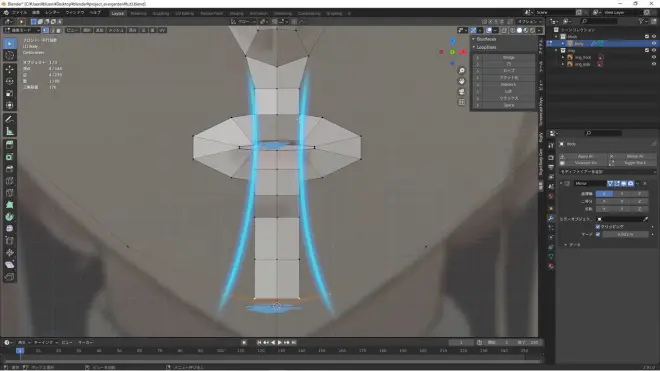Select the Annotate tool
This screenshot has height=371, width=660.
point(10,119)
